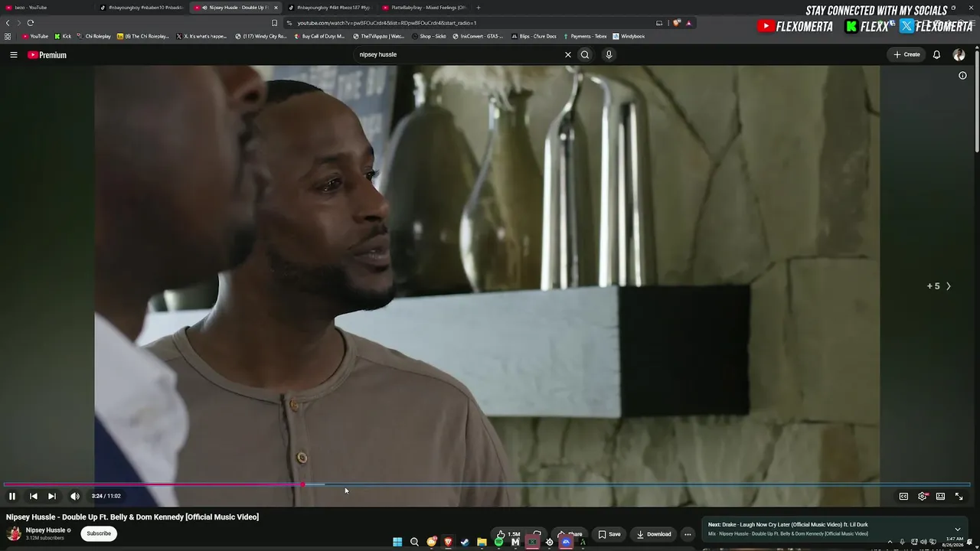Open the video player settings gear

pos(923,496)
